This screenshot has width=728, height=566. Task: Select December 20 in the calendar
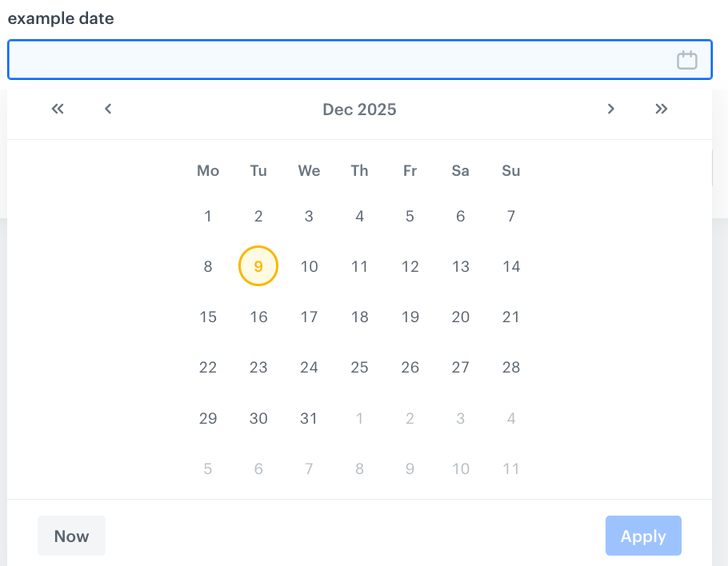[x=461, y=317]
